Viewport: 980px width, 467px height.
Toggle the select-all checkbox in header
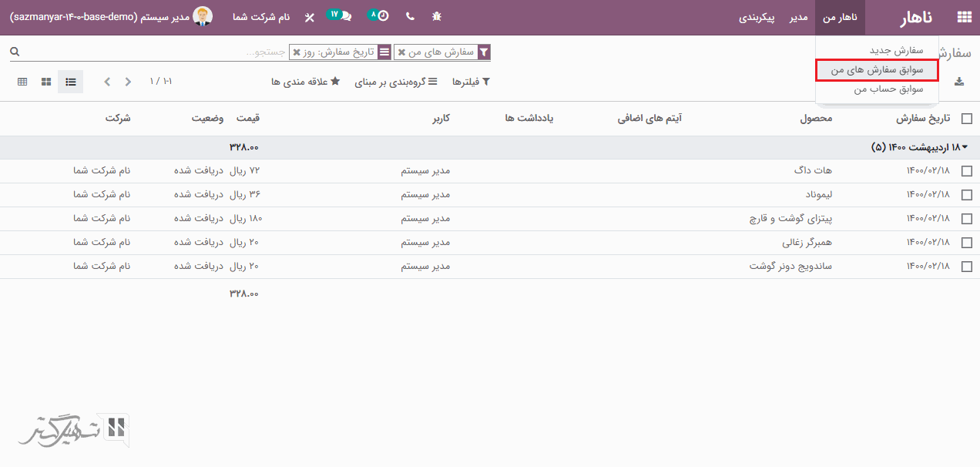[x=966, y=119]
